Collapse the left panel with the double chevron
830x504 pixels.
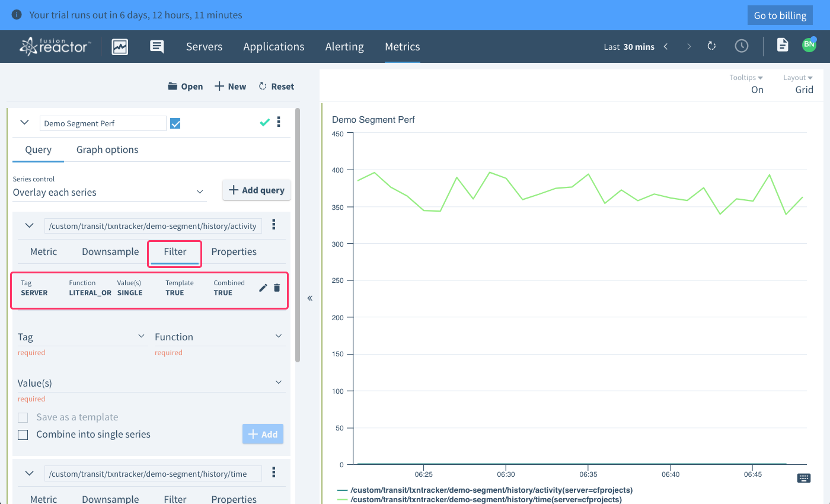coord(309,298)
